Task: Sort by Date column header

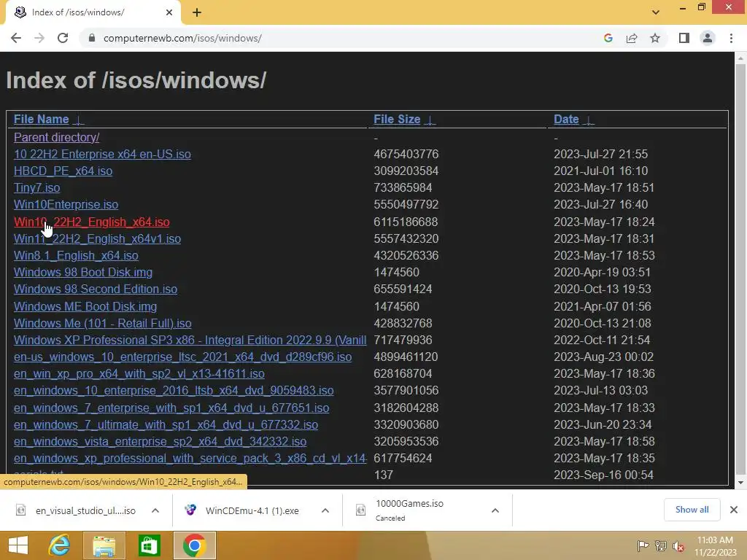Action: 566,119
